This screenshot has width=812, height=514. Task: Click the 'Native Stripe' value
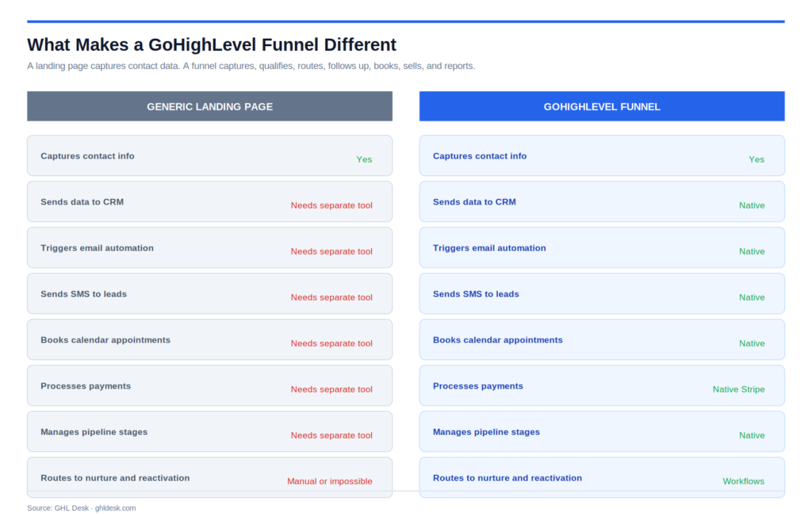[x=738, y=389]
